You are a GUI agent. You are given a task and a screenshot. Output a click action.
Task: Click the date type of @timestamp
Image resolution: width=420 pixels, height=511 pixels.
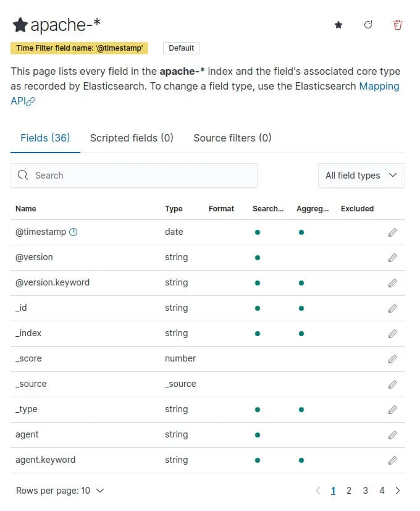[x=174, y=232]
